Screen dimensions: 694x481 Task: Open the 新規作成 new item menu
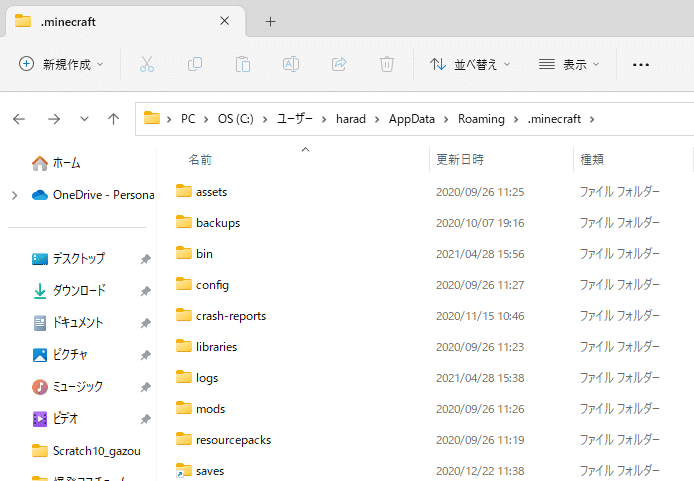pyautogui.click(x=61, y=64)
